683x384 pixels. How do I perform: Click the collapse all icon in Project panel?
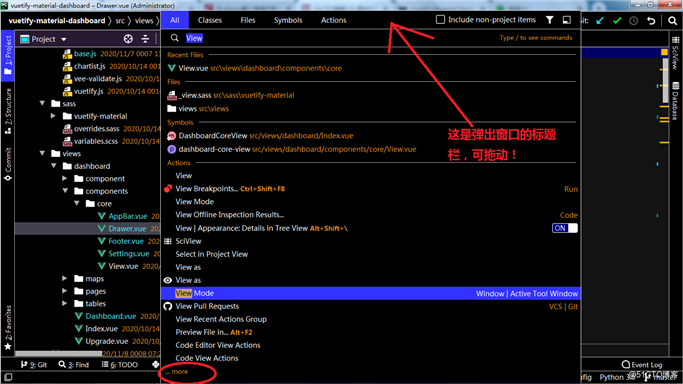tap(145, 39)
